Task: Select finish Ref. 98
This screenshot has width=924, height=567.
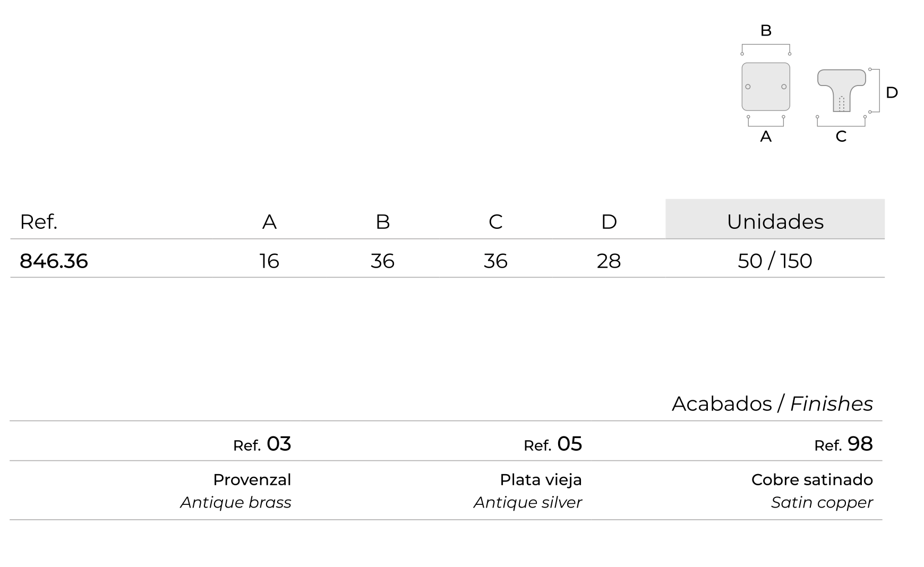Action: (x=843, y=444)
